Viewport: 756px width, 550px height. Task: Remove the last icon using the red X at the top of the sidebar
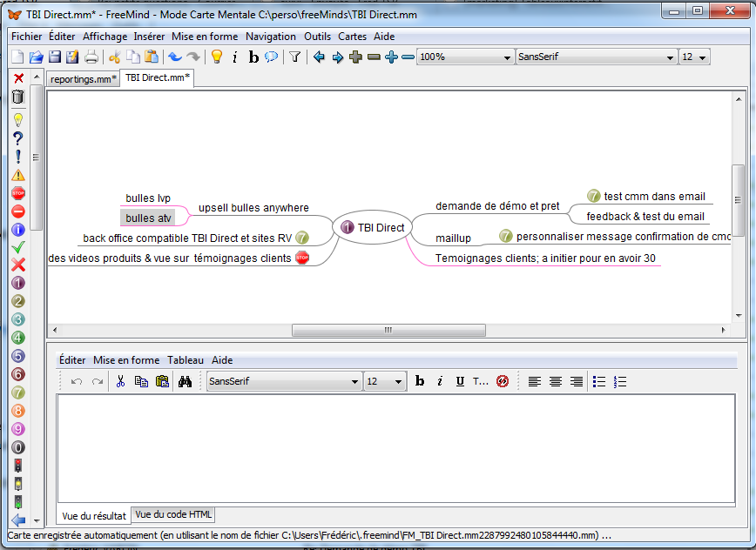[x=18, y=78]
